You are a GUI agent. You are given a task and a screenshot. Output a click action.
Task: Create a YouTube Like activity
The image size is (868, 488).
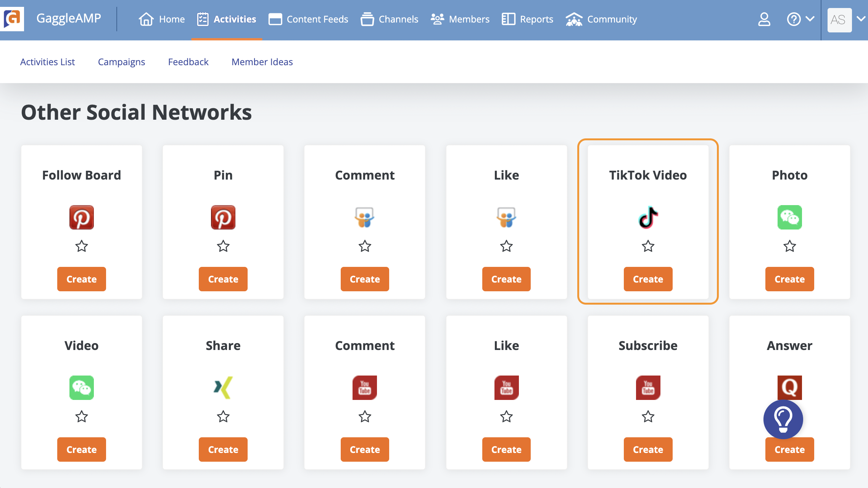tap(506, 449)
